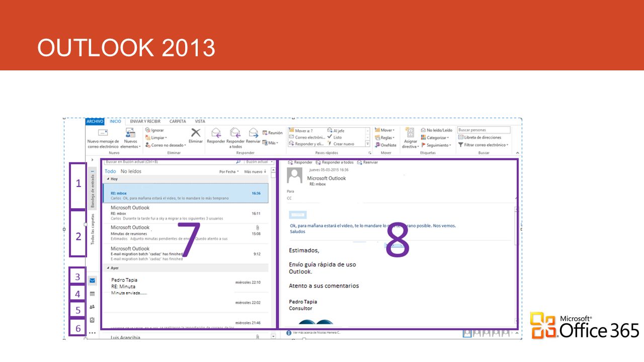644x362 pixels.
Task: Switch to ENVIAR Y RECIBIR tab
Action: click(145, 121)
